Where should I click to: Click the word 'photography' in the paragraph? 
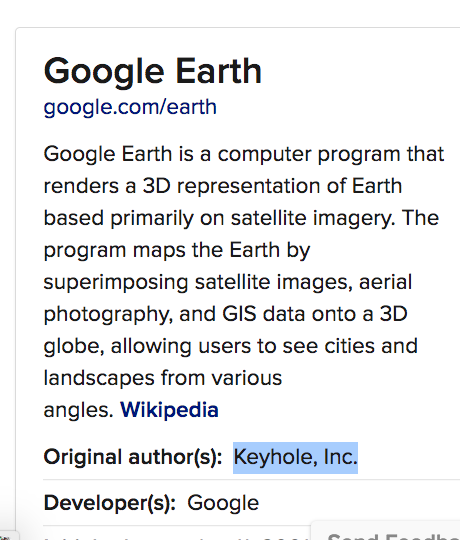click(x=108, y=315)
